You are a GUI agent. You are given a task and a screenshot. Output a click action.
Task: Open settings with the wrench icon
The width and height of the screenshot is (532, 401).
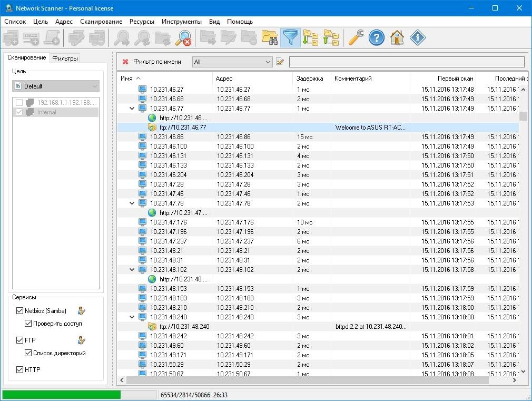pos(356,38)
